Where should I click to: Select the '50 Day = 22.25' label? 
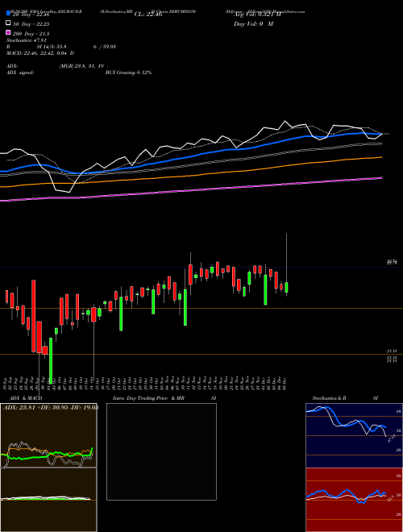coord(31,23)
